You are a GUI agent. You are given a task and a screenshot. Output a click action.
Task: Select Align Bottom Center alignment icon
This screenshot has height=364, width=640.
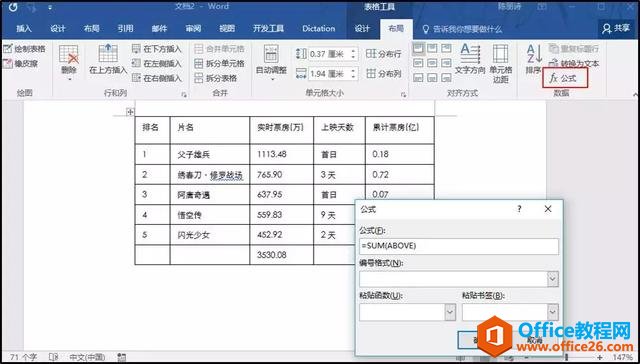[x=432, y=77]
